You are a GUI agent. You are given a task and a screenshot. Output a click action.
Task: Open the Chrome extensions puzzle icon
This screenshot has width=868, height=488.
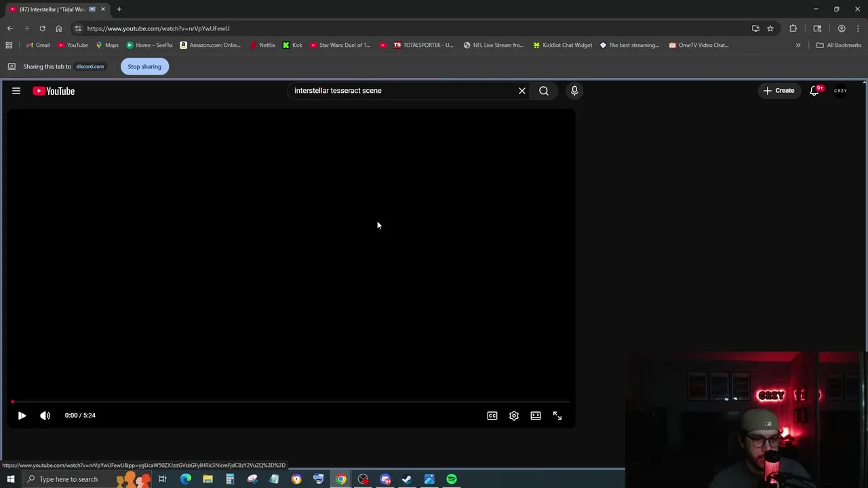click(793, 28)
